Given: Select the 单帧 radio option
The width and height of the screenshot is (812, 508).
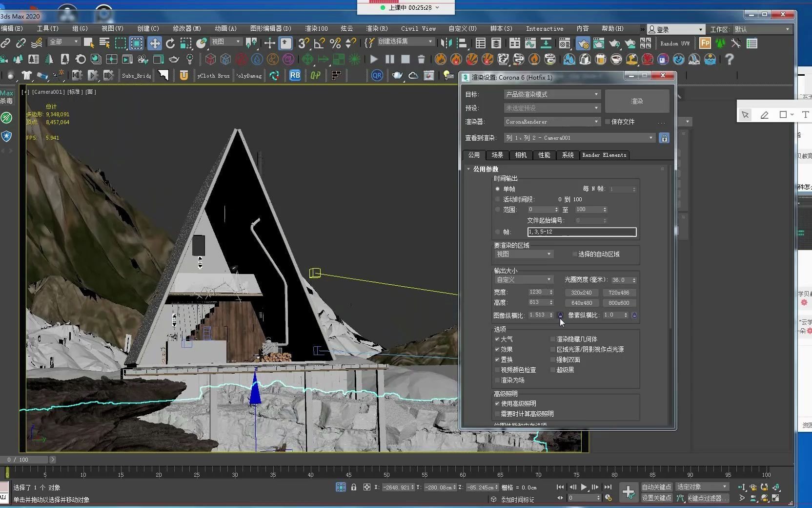Looking at the screenshot, I should (x=498, y=189).
